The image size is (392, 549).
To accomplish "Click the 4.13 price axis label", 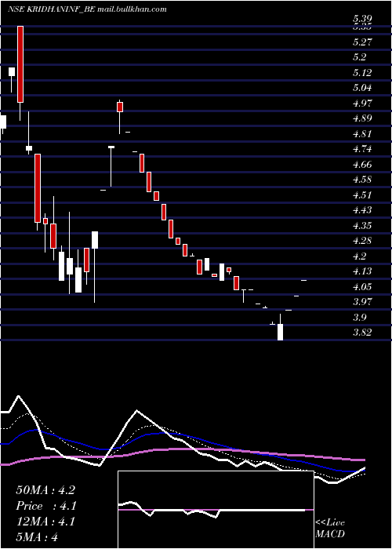I will click(x=362, y=271).
